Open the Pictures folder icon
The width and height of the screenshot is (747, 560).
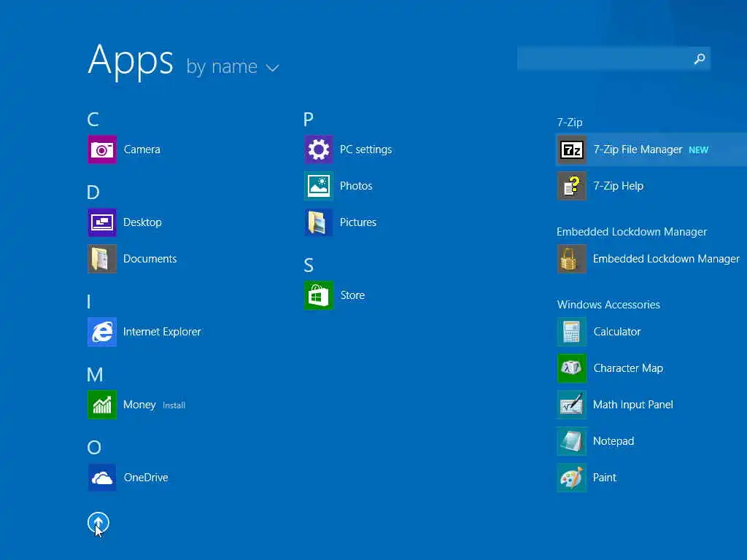coord(318,222)
